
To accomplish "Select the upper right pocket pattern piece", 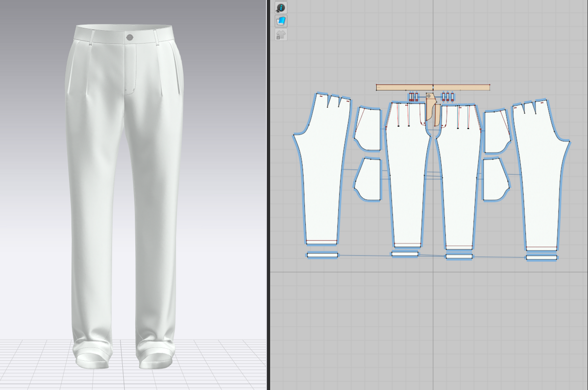I will (x=496, y=131).
